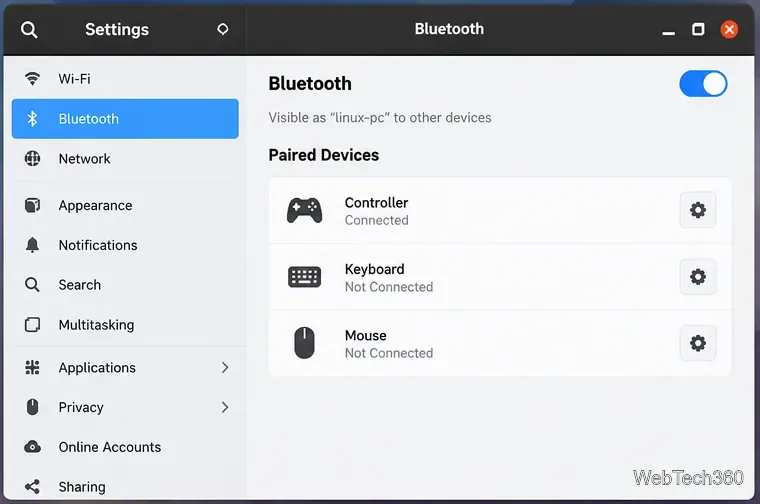Open Notifications settings
Screen dimensions: 760x504
[x=126, y=245]
